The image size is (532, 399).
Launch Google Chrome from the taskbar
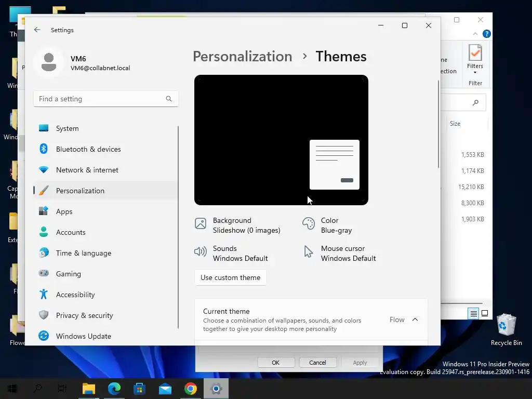(x=190, y=389)
